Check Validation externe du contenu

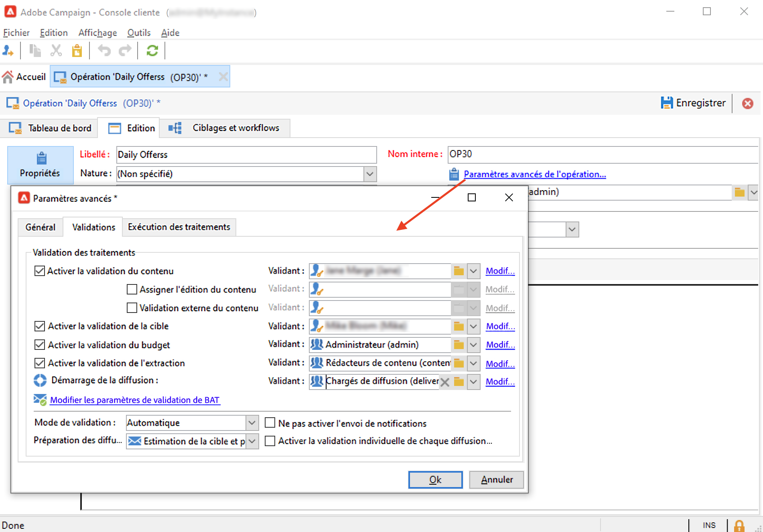tap(132, 308)
